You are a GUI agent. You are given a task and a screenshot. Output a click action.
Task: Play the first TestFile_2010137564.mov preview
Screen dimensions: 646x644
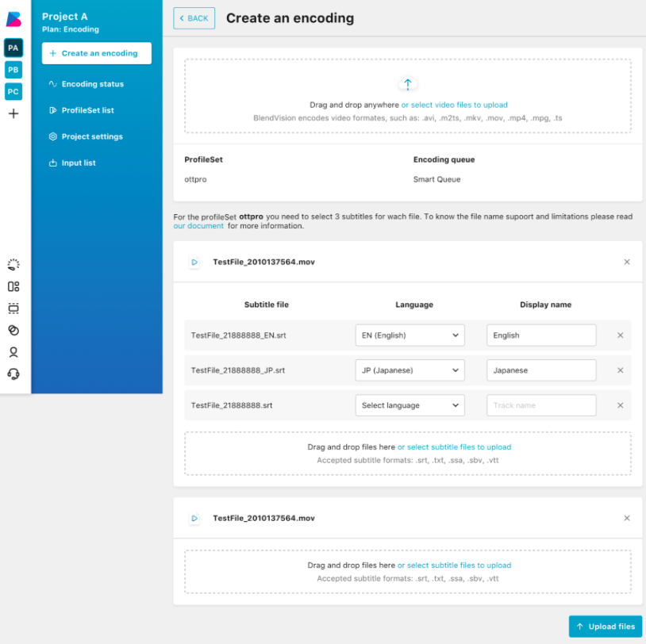(194, 262)
